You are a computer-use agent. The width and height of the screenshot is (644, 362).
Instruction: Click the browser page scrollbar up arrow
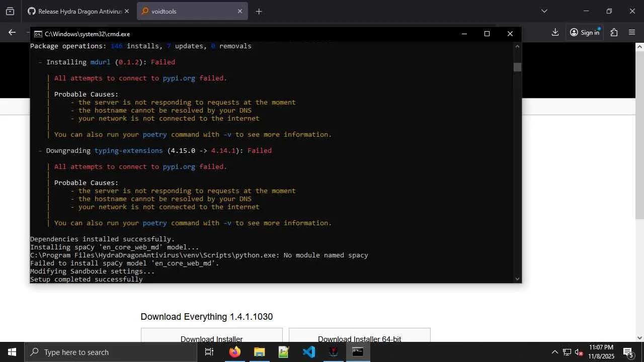pos(639,47)
